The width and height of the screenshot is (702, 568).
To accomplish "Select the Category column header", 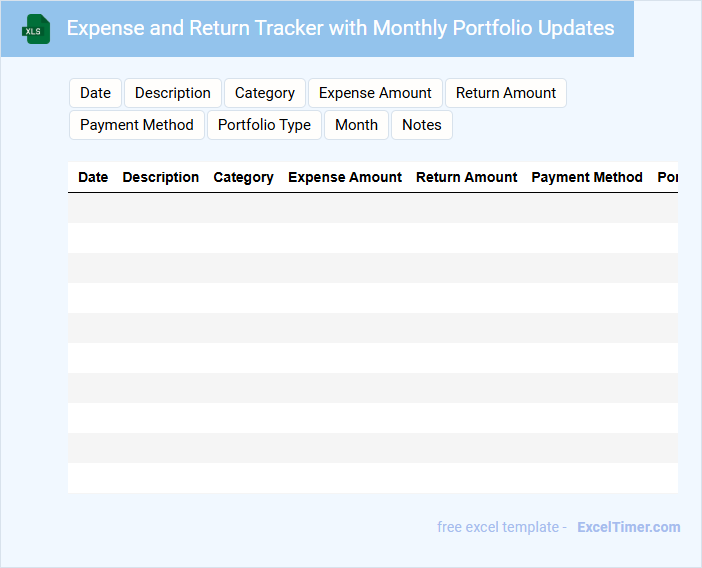I will tap(243, 177).
